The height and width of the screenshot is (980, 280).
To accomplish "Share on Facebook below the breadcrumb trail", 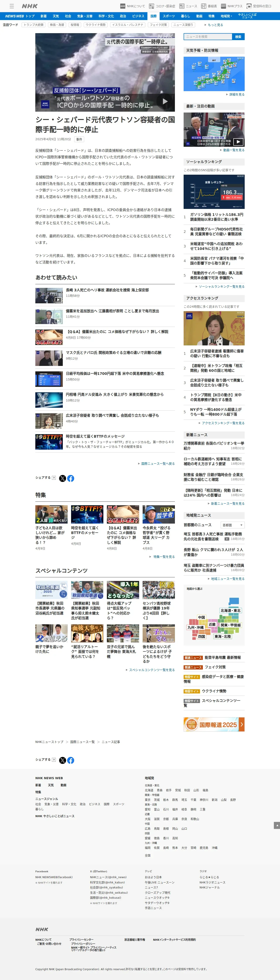I will (x=71, y=760).
